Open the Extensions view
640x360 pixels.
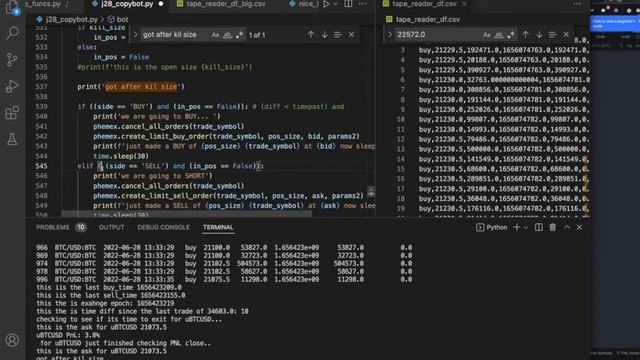pyautogui.click(x=12, y=113)
